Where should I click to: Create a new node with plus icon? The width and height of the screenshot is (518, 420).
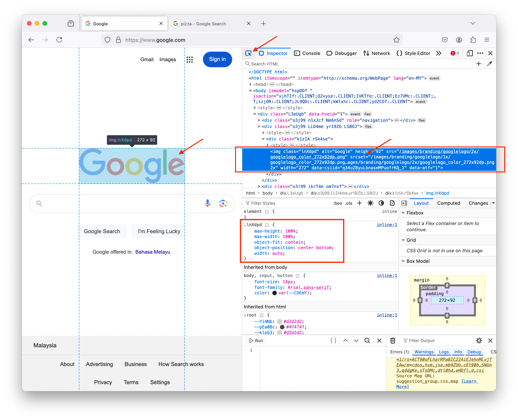478,64
